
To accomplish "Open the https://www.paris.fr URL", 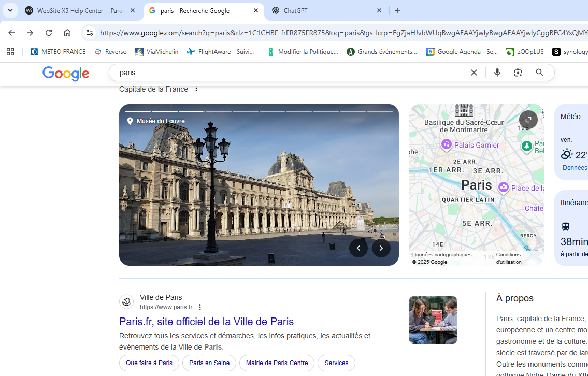I will tap(166, 308).
